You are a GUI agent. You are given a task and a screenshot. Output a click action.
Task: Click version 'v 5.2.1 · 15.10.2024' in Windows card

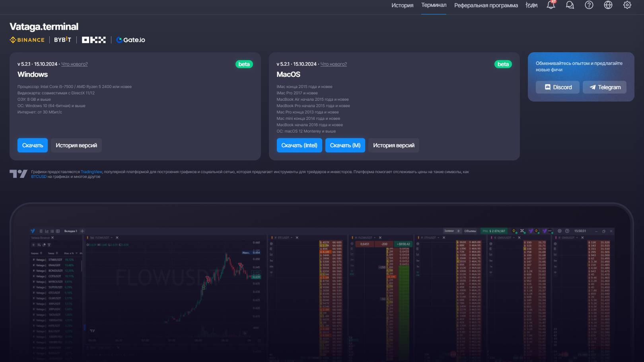point(37,64)
